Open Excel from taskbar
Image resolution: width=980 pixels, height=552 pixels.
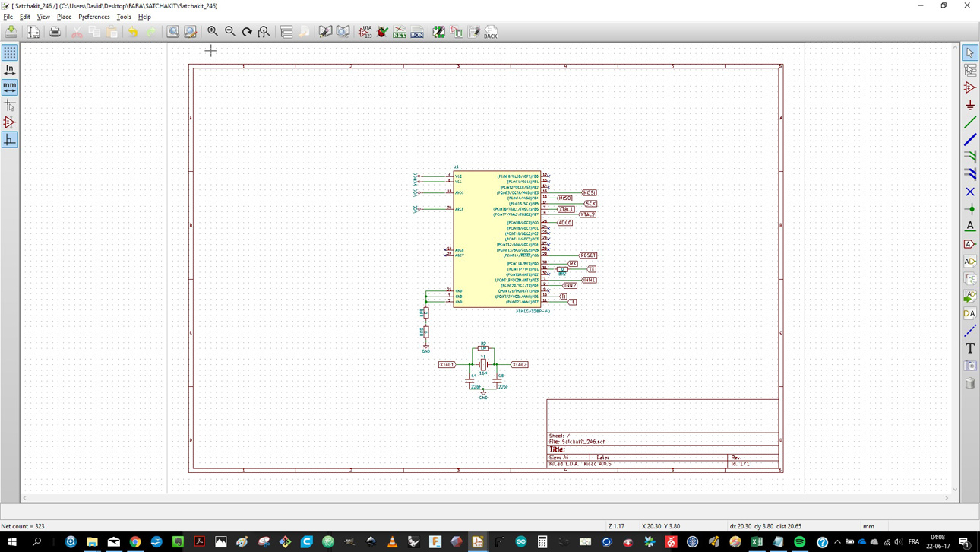[757, 542]
